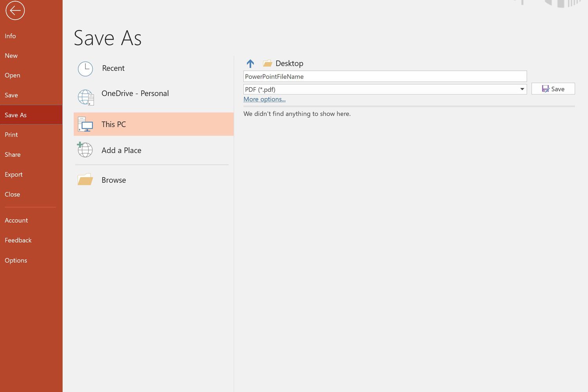Go to the Account settings

tap(16, 220)
